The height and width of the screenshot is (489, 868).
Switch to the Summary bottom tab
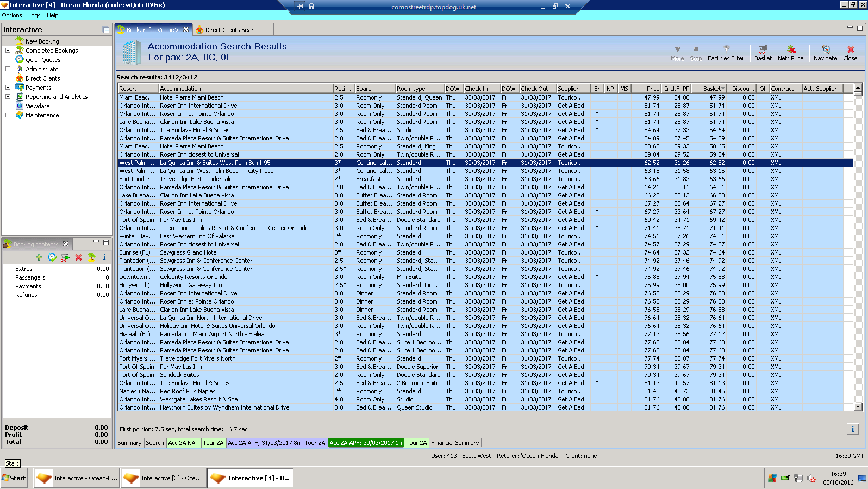click(x=129, y=443)
